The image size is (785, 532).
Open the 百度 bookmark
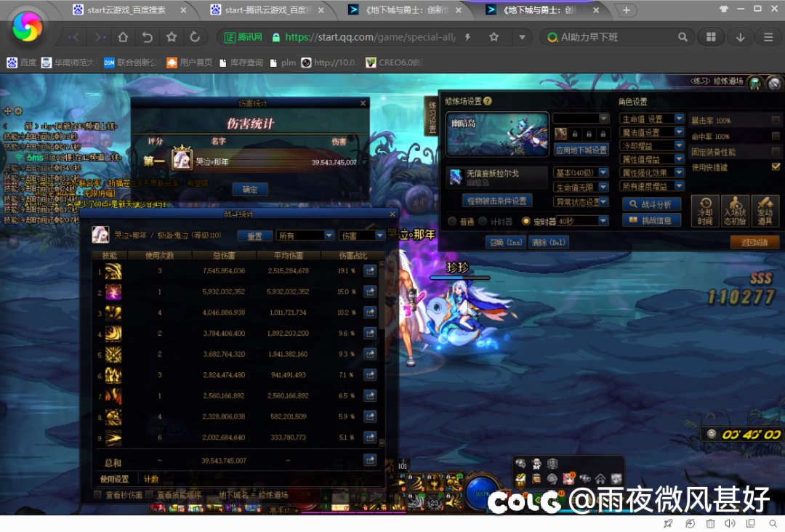[x=22, y=63]
